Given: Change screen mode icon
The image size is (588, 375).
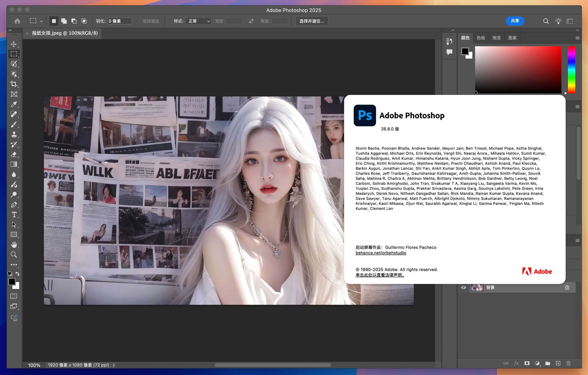Looking at the screenshot, I should point(14,306).
